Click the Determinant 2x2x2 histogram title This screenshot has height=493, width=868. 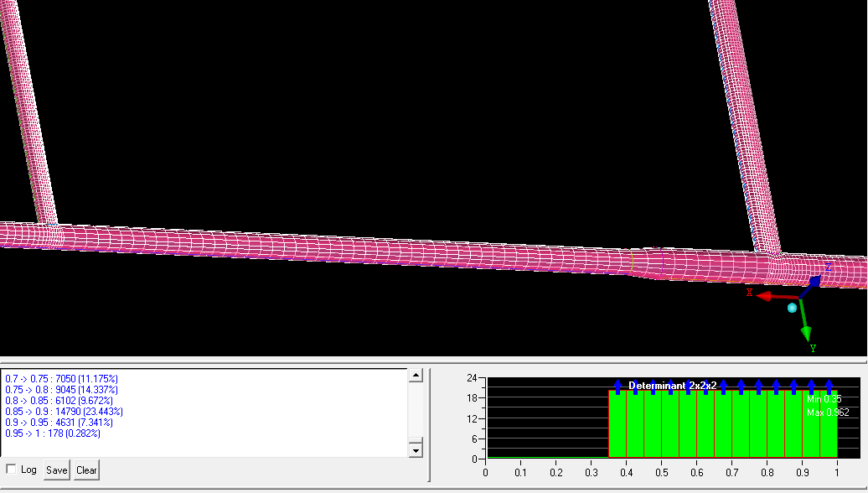[672, 386]
